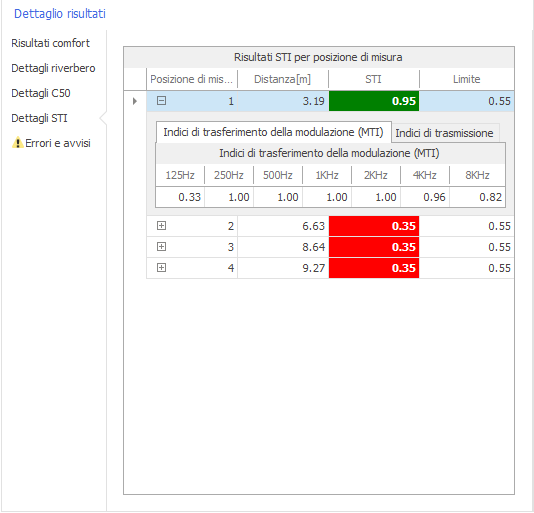Select red STI cell in row 3

coord(374,247)
